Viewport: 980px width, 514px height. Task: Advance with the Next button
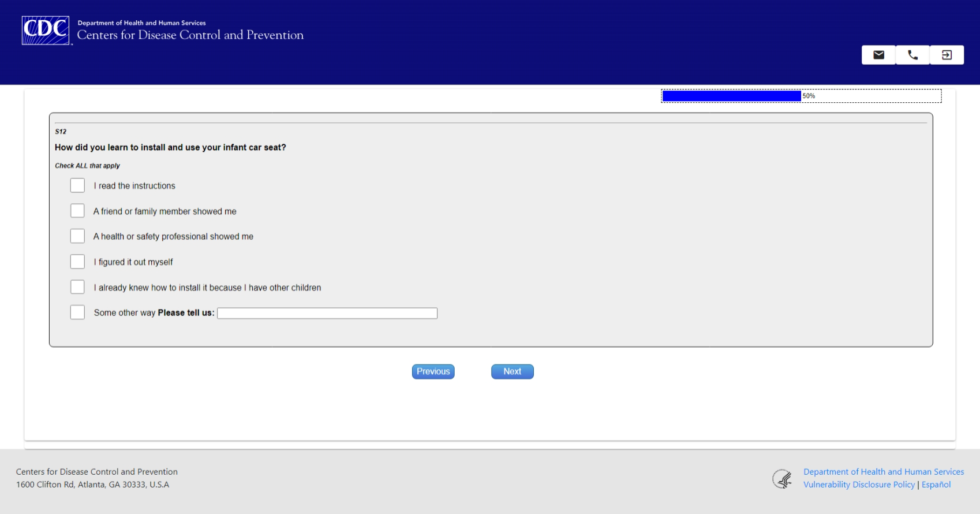tap(513, 371)
